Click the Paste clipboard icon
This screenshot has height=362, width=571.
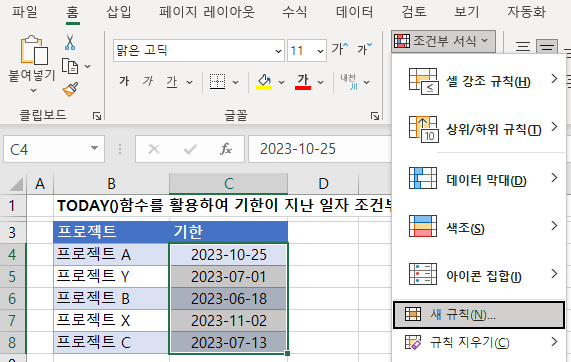pyautogui.click(x=34, y=50)
